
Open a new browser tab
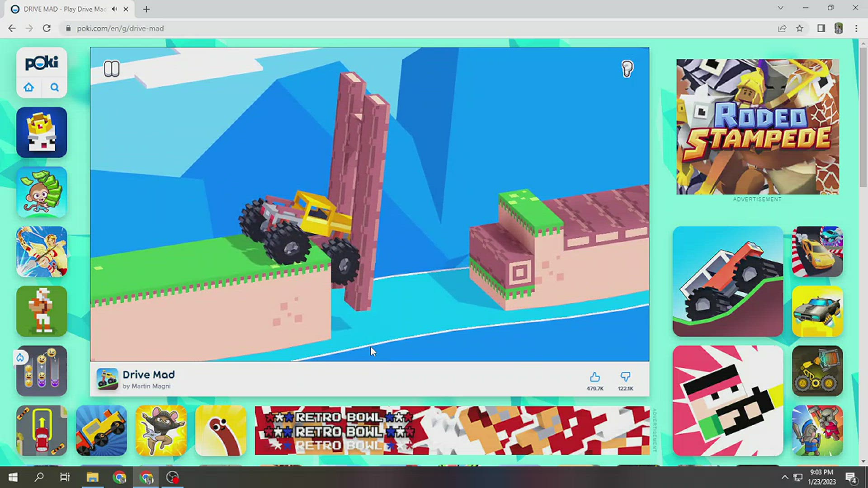[x=146, y=9]
